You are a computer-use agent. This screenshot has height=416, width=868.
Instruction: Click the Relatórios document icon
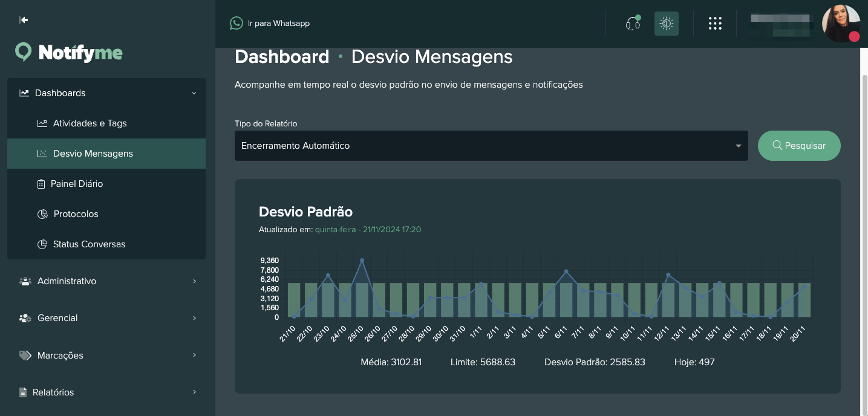click(x=24, y=392)
